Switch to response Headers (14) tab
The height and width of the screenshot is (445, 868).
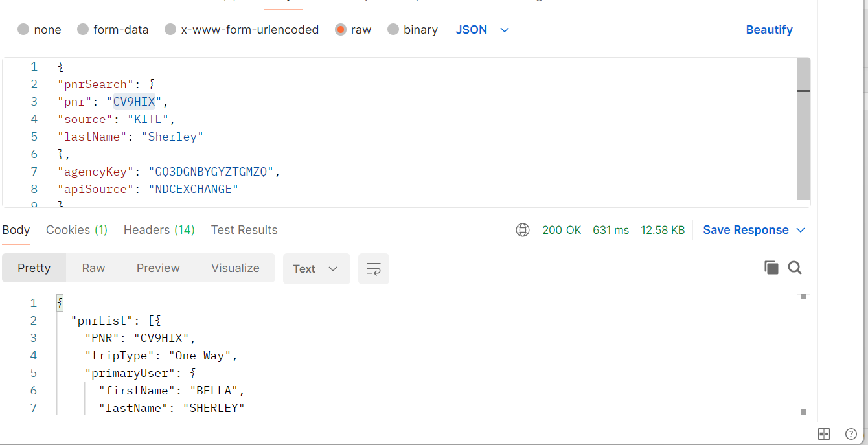pyautogui.click(x=159, y=230)
